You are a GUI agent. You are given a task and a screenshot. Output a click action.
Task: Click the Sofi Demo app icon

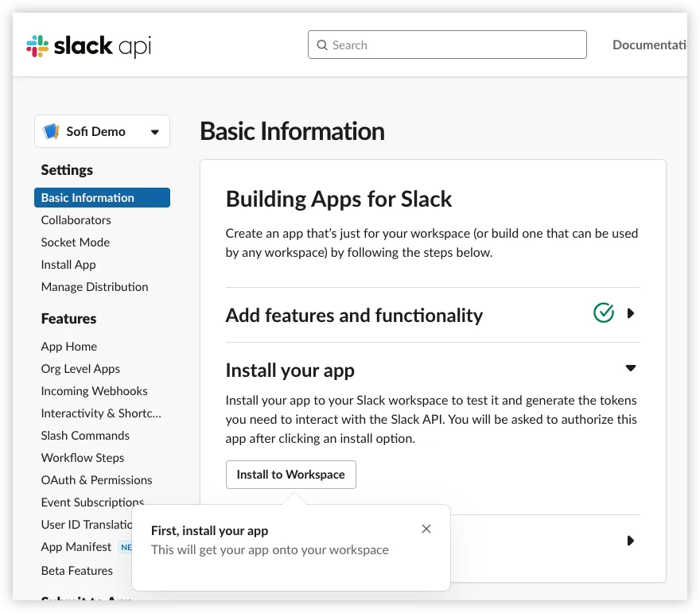(51, 131)
